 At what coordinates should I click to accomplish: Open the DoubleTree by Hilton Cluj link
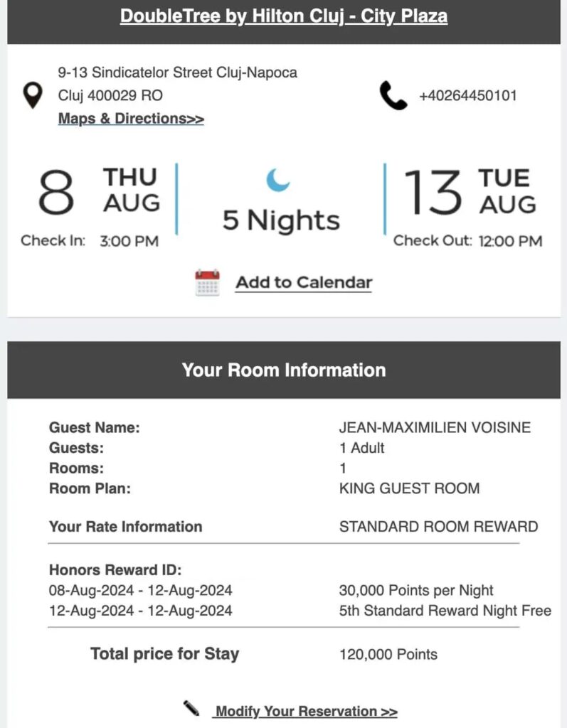point(283,16)
